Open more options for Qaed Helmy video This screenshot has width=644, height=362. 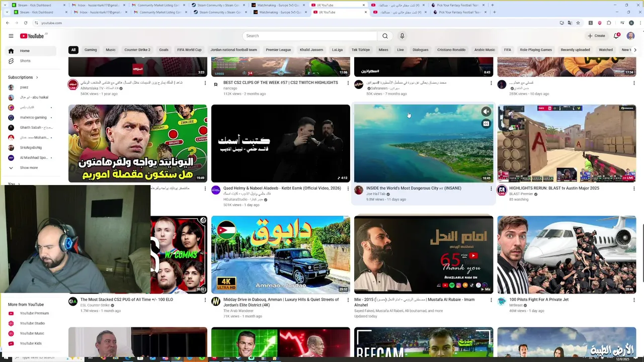348,189
